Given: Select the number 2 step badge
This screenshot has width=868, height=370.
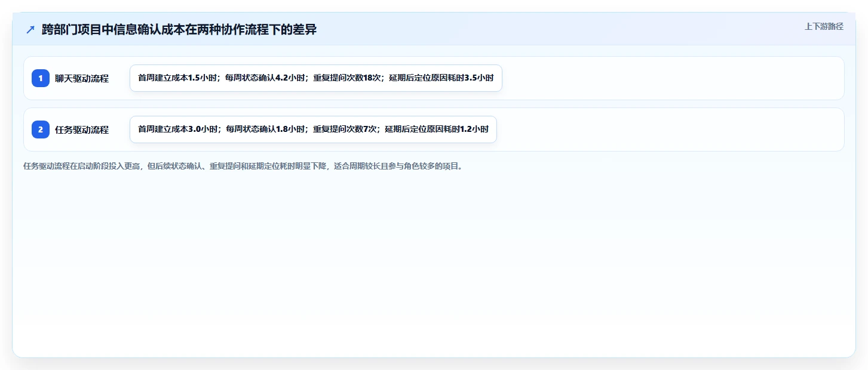Looking at the screenshot, I should [41, 129].
